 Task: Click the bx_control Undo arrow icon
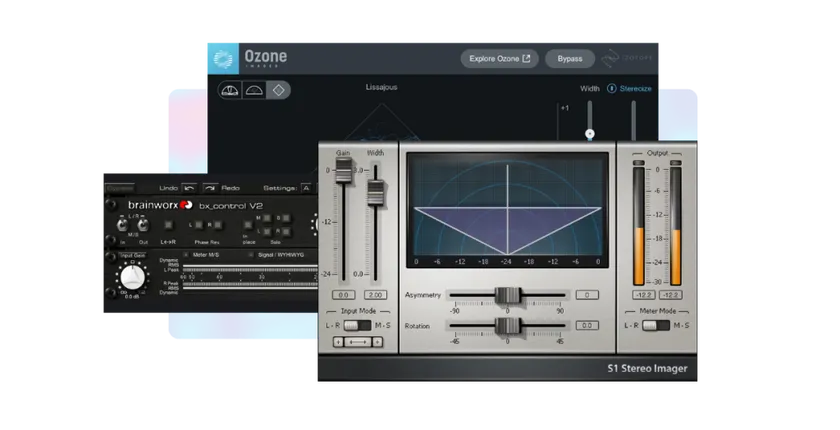coord(189,188)
